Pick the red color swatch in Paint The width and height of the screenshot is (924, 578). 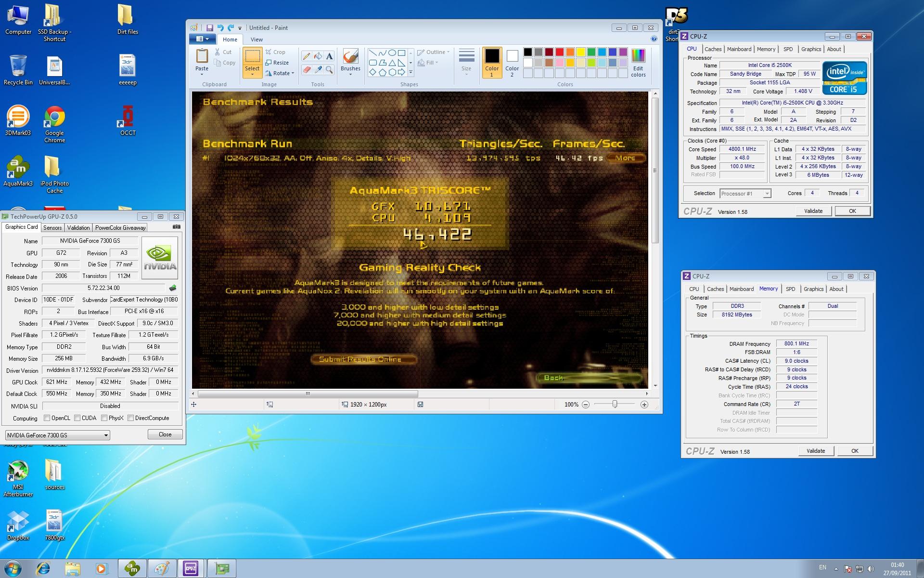pos(559,52)
